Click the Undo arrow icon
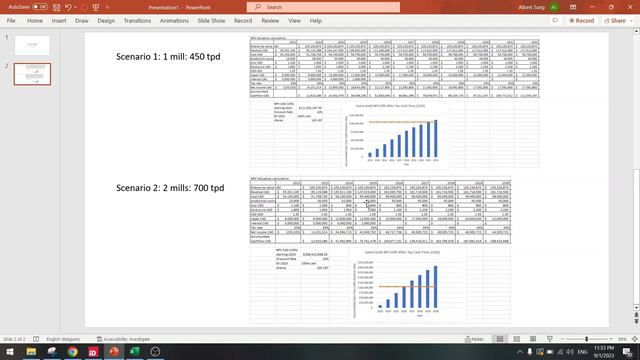 [68, 7]
